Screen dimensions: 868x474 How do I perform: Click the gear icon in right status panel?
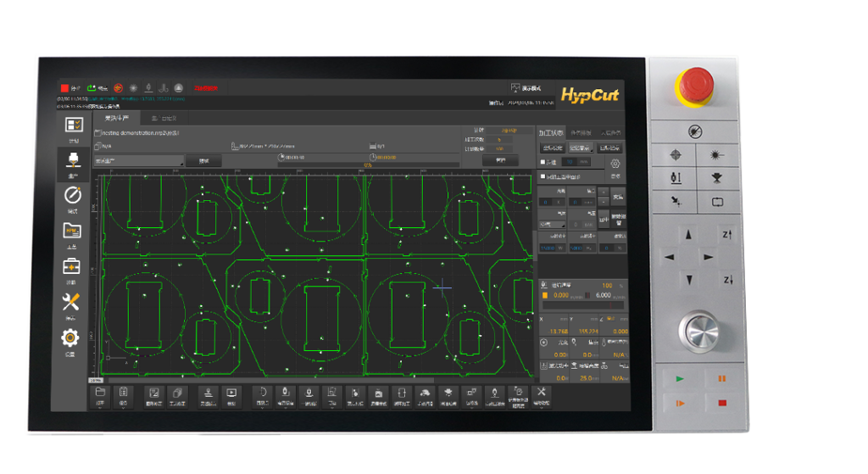coord(615,163)
